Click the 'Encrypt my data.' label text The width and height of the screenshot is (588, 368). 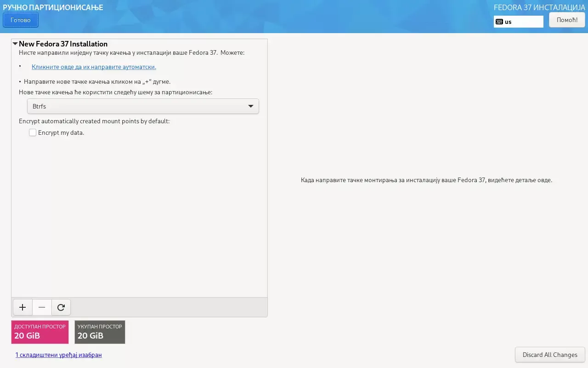click(x=61, y=132)
